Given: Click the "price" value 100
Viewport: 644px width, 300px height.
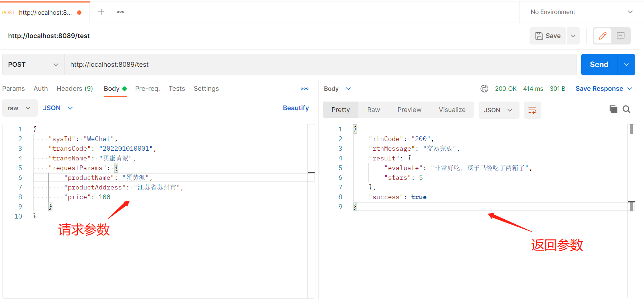Looking at the screenshot, I should pyautogui.click(x=105, y=197).
